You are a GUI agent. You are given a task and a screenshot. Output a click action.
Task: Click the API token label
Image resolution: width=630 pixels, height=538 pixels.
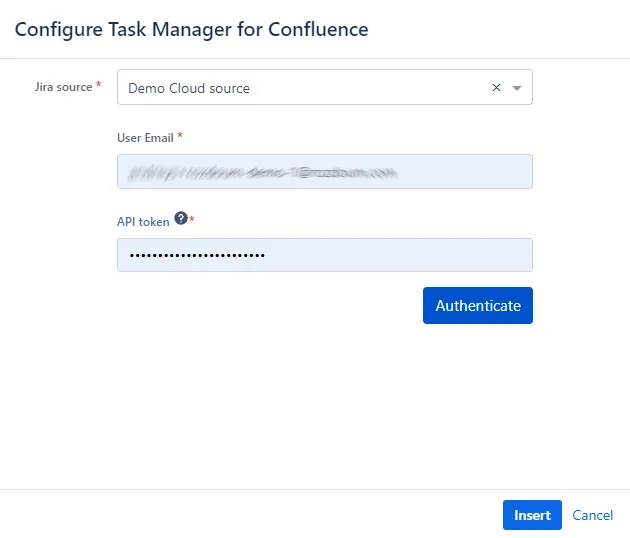coord(143,222)
